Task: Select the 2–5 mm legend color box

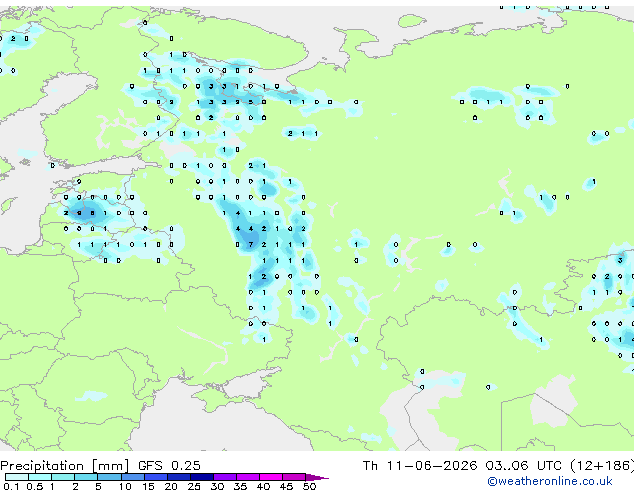Action: 86,477
